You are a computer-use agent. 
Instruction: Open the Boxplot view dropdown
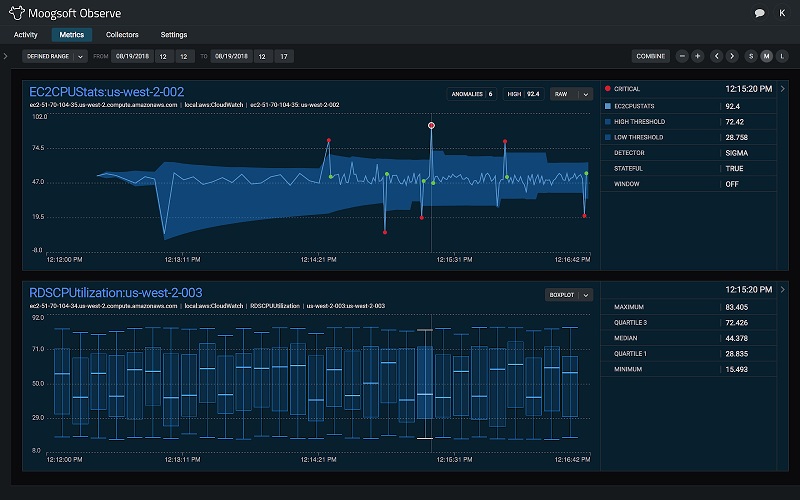(569, 295)
